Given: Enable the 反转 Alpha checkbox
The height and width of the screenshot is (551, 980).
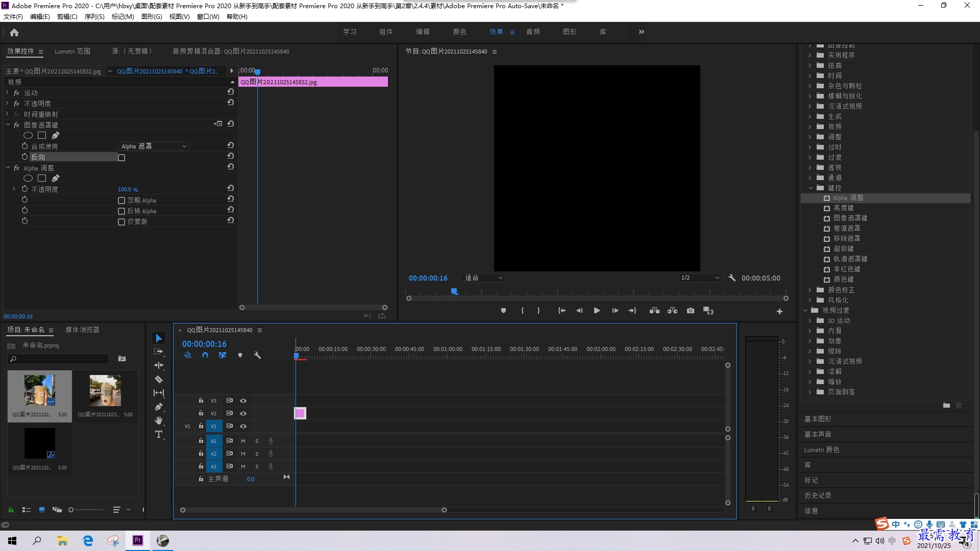Looking at the screenshot, I should 121,211.
